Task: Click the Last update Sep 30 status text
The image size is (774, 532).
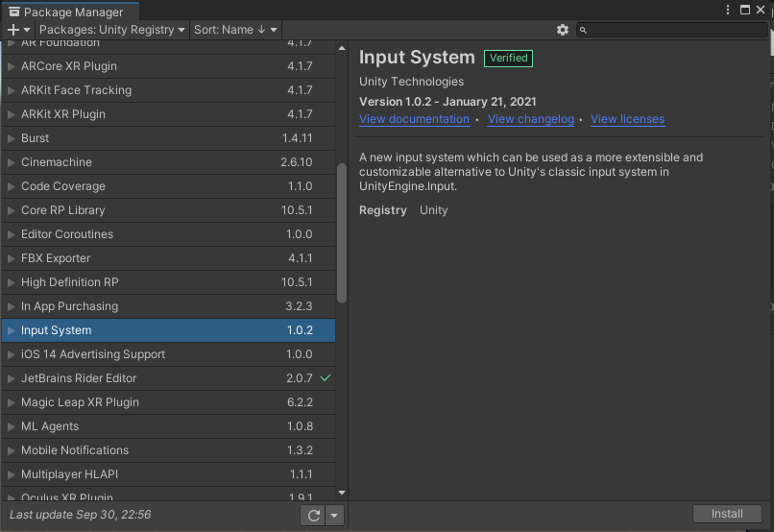Action: click(x=81, y=515)
